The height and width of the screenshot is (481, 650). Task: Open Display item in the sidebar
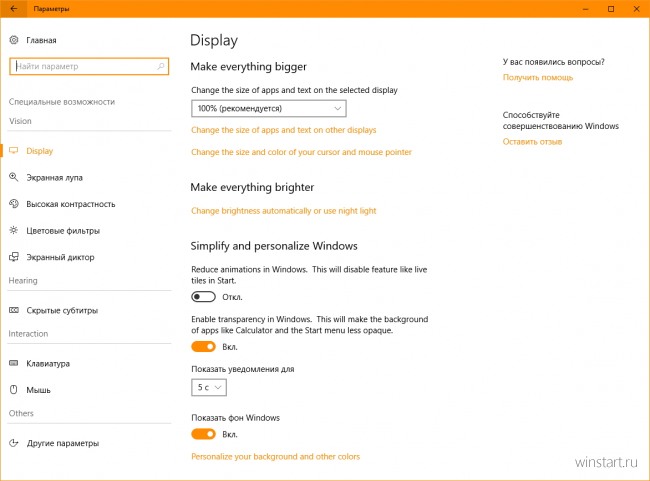[39, 151]
